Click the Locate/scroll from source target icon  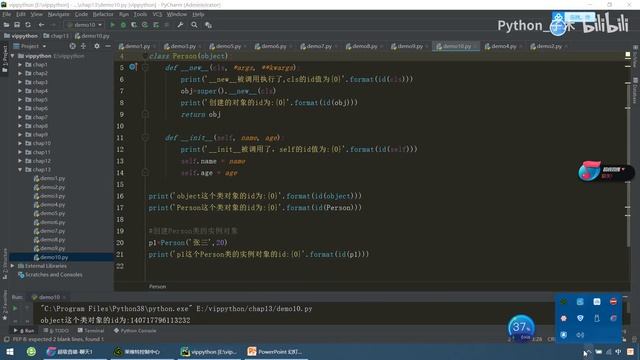(72, 46)
